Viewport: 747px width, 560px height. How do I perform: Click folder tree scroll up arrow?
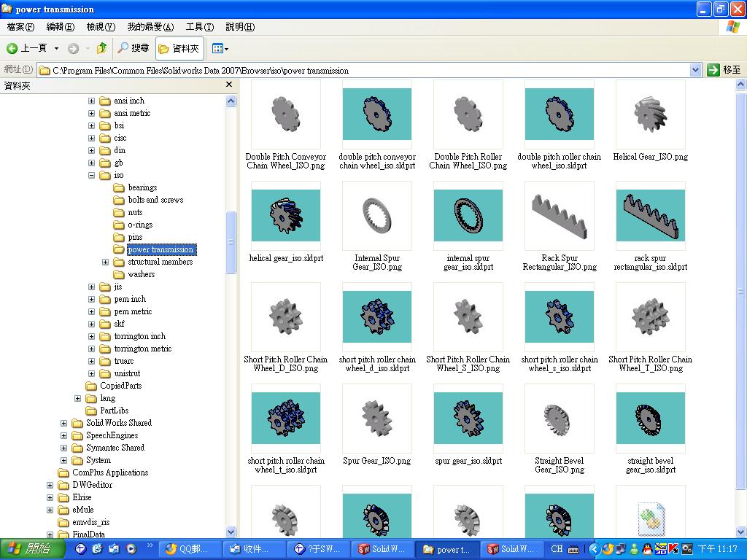[x=231, y=101]
